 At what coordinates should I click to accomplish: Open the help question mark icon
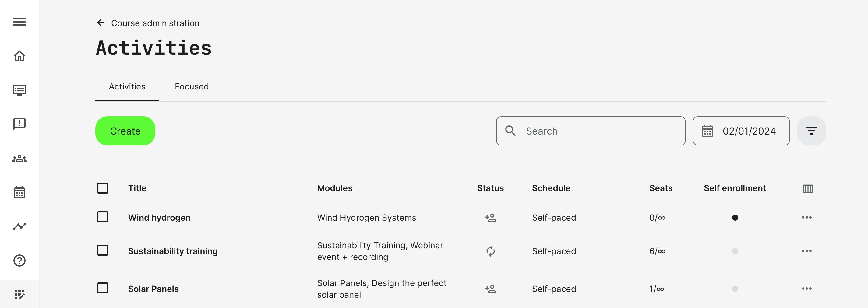click(x=19, y=261)
